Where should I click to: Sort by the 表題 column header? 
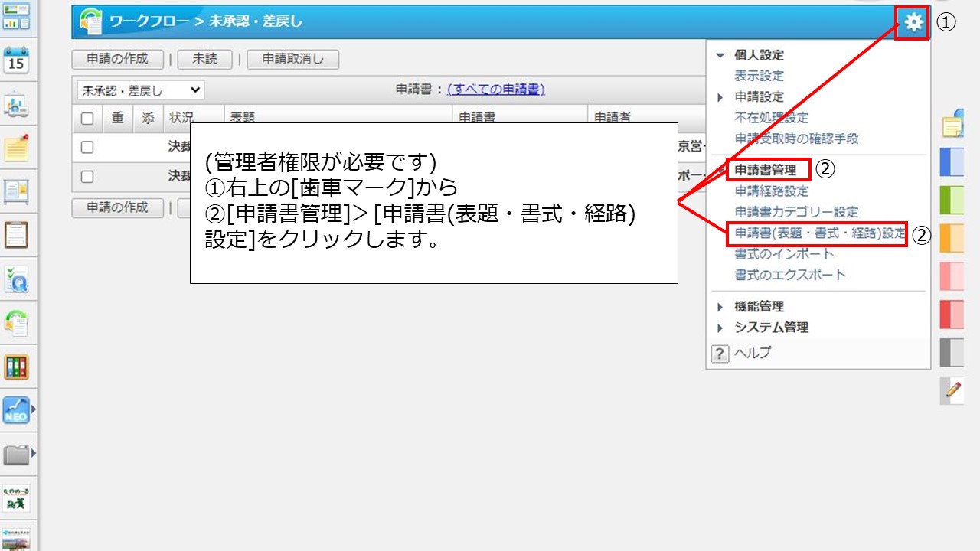pos(243,118)
